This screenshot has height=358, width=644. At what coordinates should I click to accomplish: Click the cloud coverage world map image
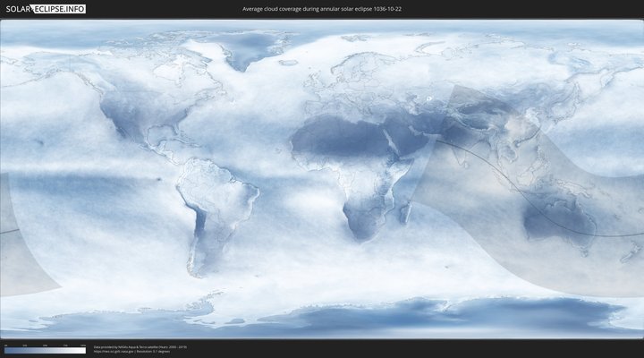pyautogui.click(x=322, y=179)
